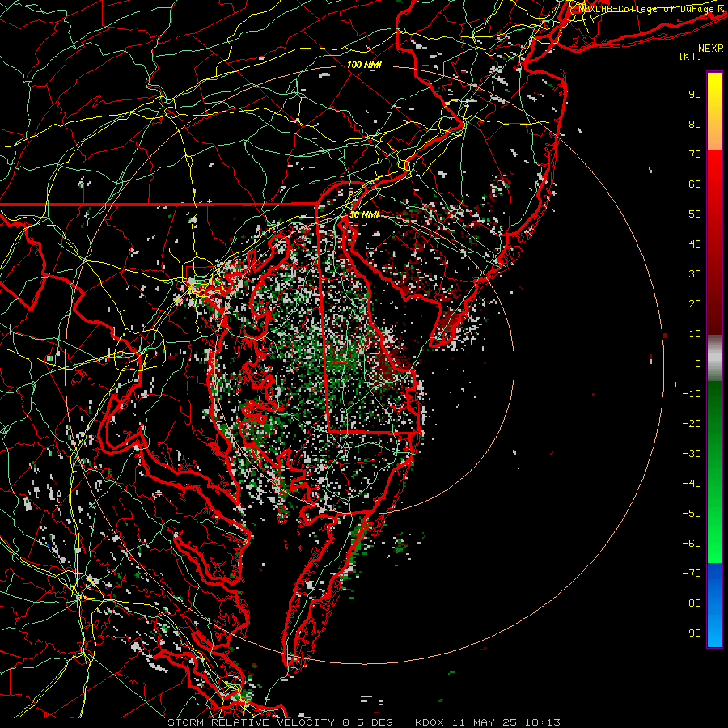
Task: Click the -10 kt scale label
Action: pyautogui.click(x=692, y=394)
